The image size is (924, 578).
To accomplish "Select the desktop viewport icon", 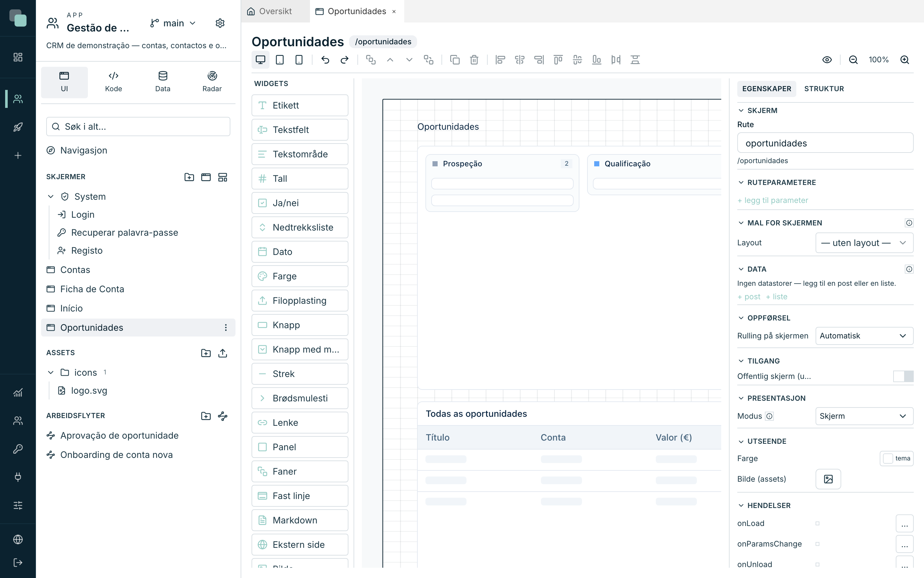I will coord(261,60).
